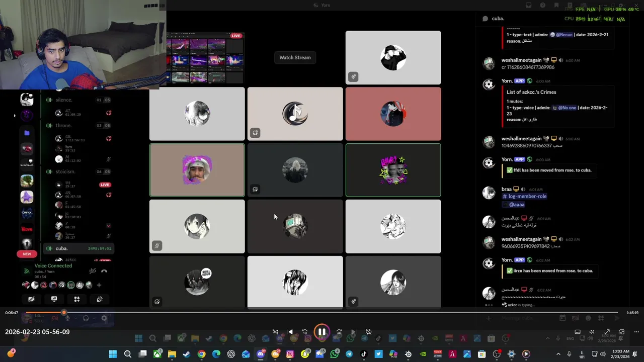644x362 pixels.
Task: Open Google Chrome from the taskbar
Action: click(201, 354)
